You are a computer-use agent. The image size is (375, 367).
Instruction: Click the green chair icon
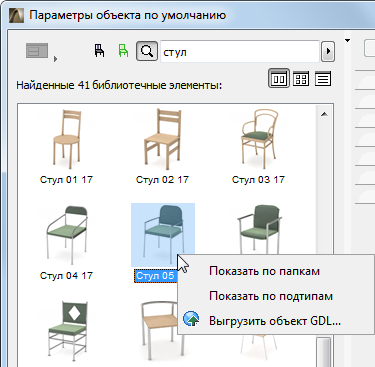pyautogui.click(x=123, y=51)
